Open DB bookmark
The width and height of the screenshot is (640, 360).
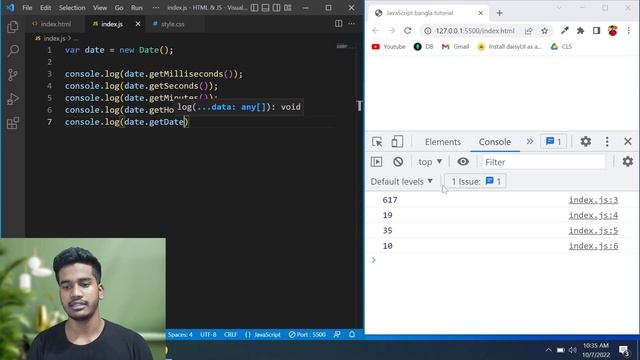(x=423, y=47)
